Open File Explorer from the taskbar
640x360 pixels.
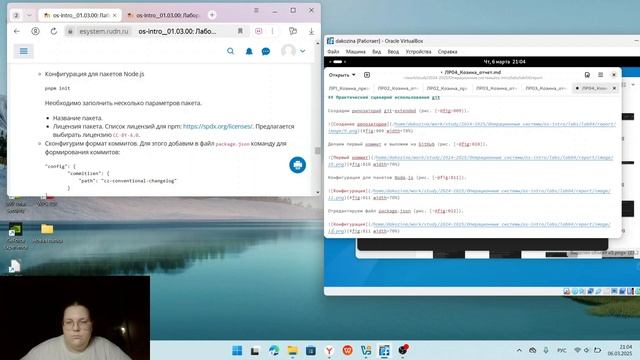click(292, 350)
